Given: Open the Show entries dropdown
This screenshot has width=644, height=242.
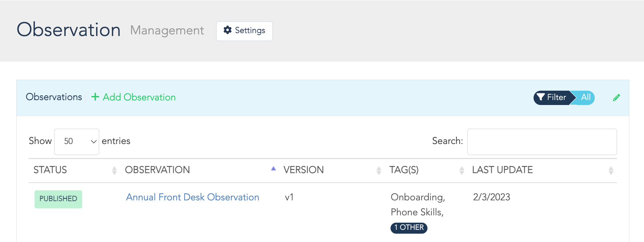Looking at the screenshot, I should [77, 142].
